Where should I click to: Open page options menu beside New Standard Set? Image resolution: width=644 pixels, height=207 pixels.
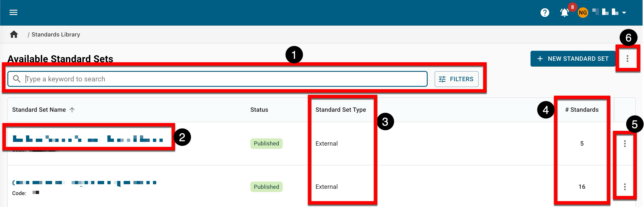click(627, 59)
